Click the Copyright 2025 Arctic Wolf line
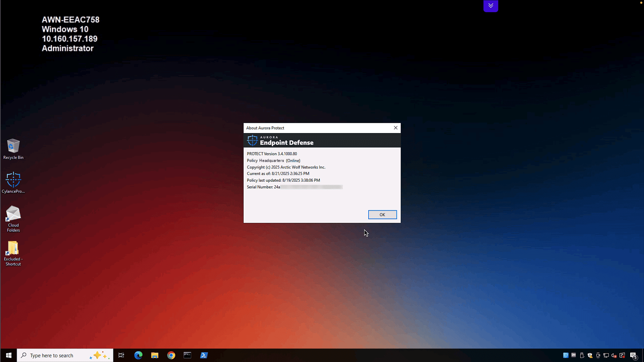The height and width of the screenshot is (362, 644). coord(286,167)
